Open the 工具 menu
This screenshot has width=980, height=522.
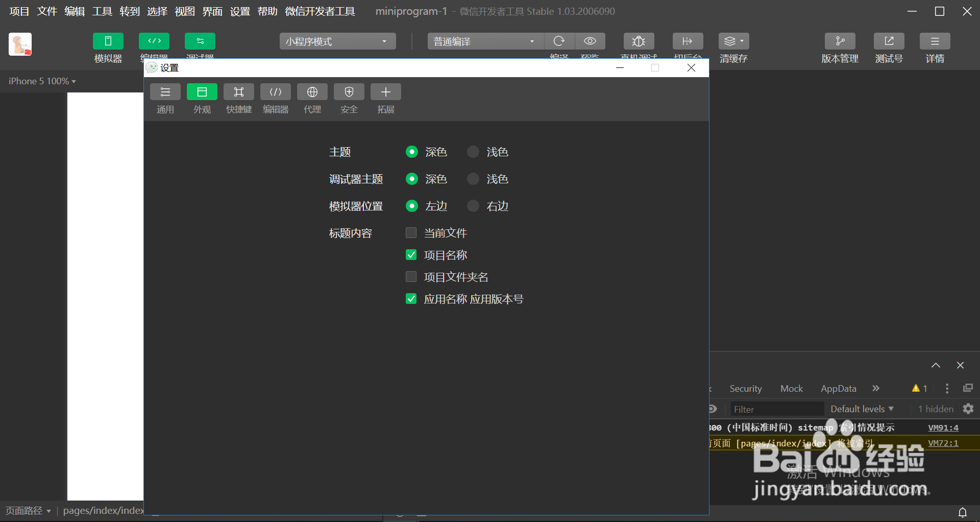(x=102, y=11)
